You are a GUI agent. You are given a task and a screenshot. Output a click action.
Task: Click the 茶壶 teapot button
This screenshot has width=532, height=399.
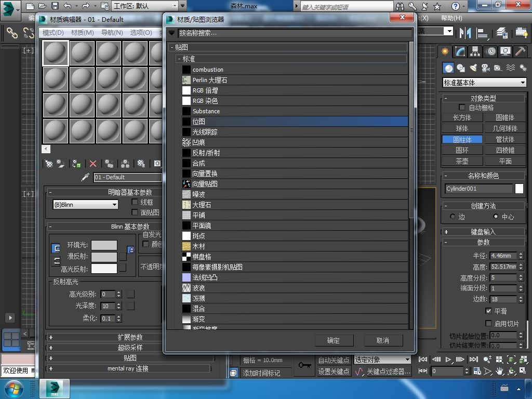coord(462,161)
